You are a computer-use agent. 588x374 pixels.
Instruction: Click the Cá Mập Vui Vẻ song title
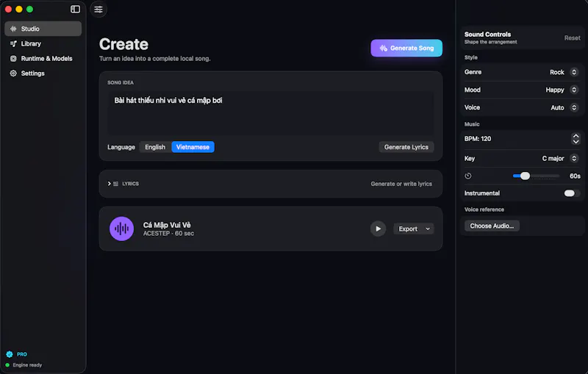[167, 225]
